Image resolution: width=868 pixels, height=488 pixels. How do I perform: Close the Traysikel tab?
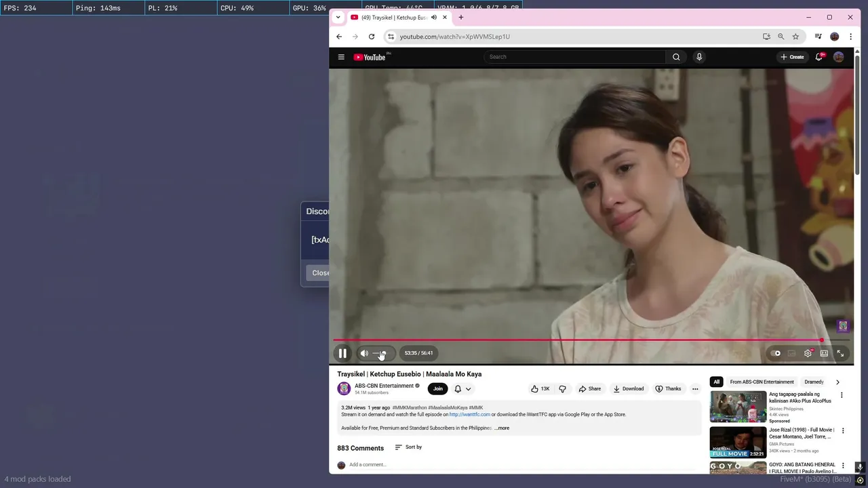[445, 17]
